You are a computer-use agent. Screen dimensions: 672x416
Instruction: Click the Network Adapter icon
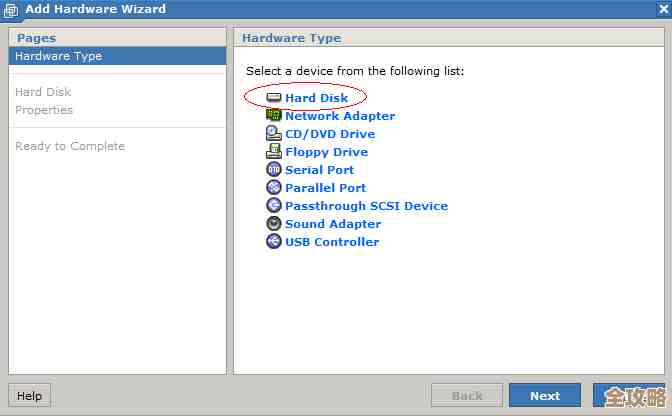tap(274, 116)
